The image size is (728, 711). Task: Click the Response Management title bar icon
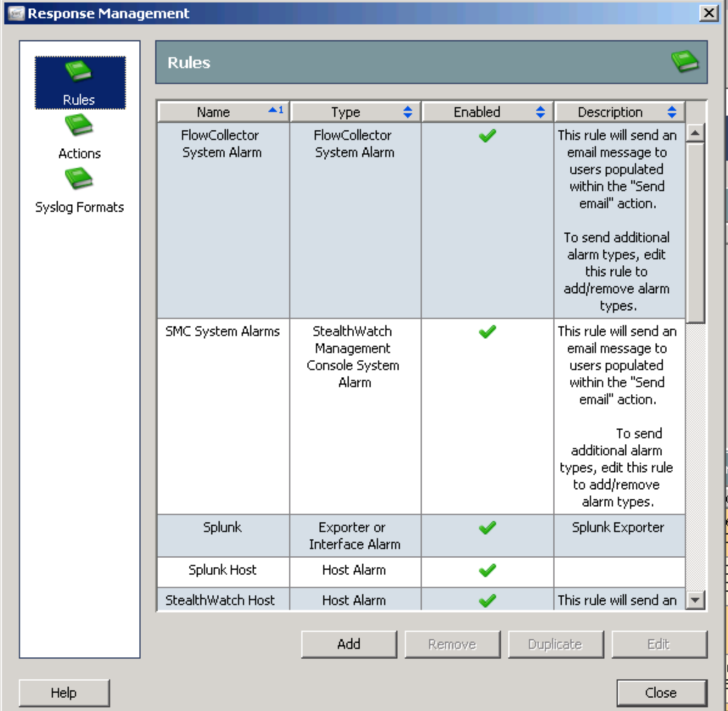click(x=15, y=13)
